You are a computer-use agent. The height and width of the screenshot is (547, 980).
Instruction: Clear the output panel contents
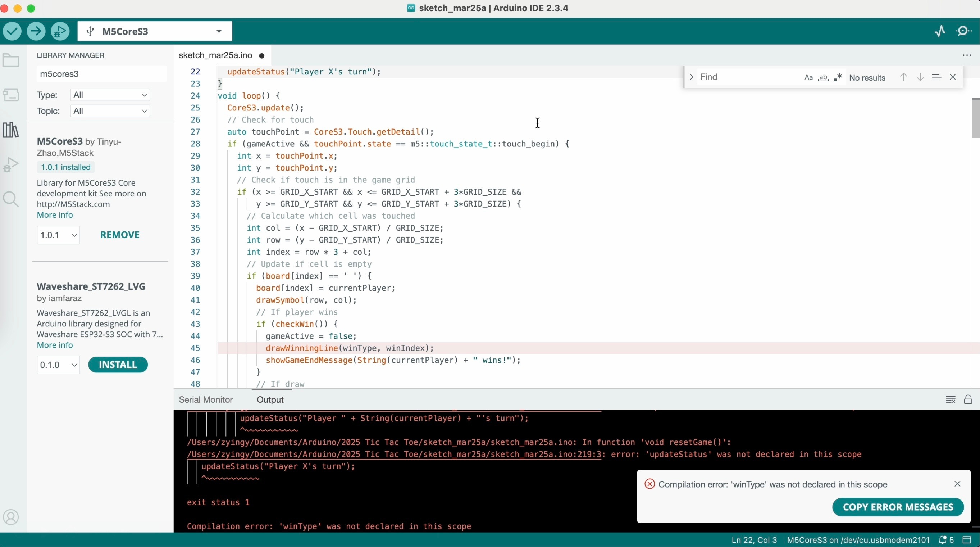click(950, 400)
